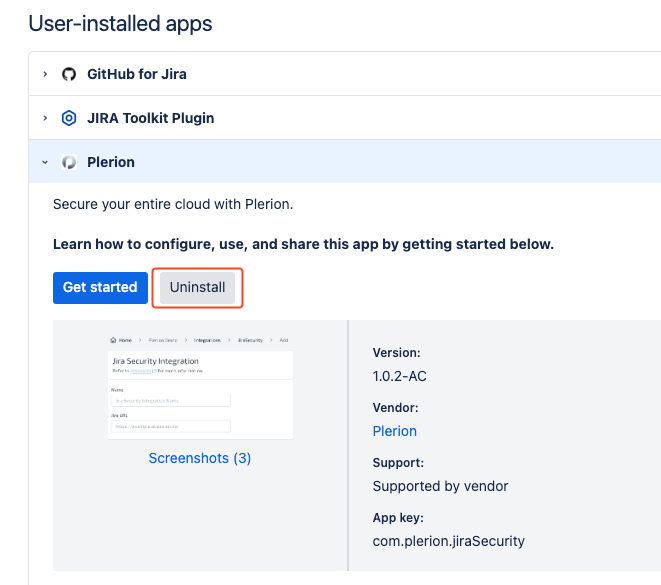This screenshot has width=661, height=585.
Task: Click the JIRA Toolkit Plugin hexagon icon
Action: [x=69, y=118]
